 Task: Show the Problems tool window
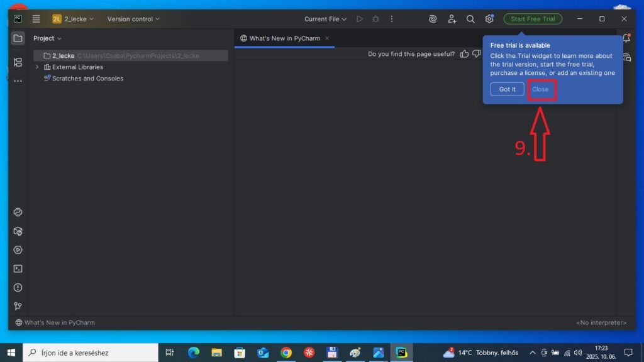click(x=18, y=287)
